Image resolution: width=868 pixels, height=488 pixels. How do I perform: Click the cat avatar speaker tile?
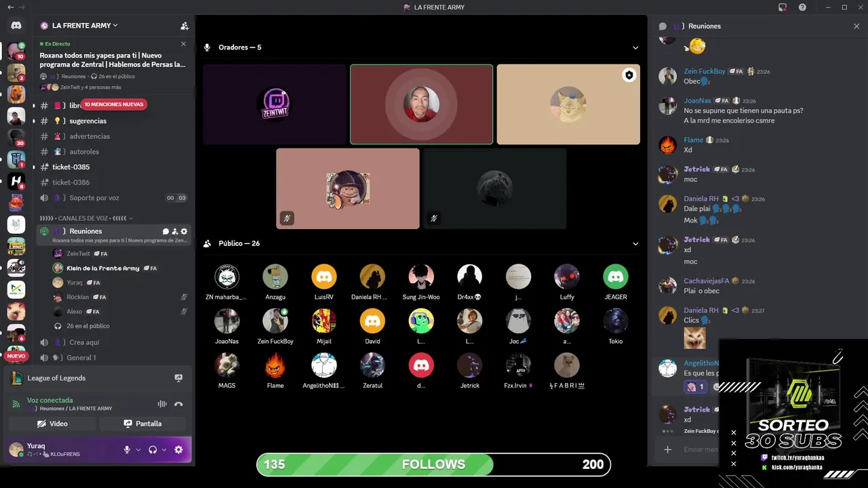click(x=568, y=104)
